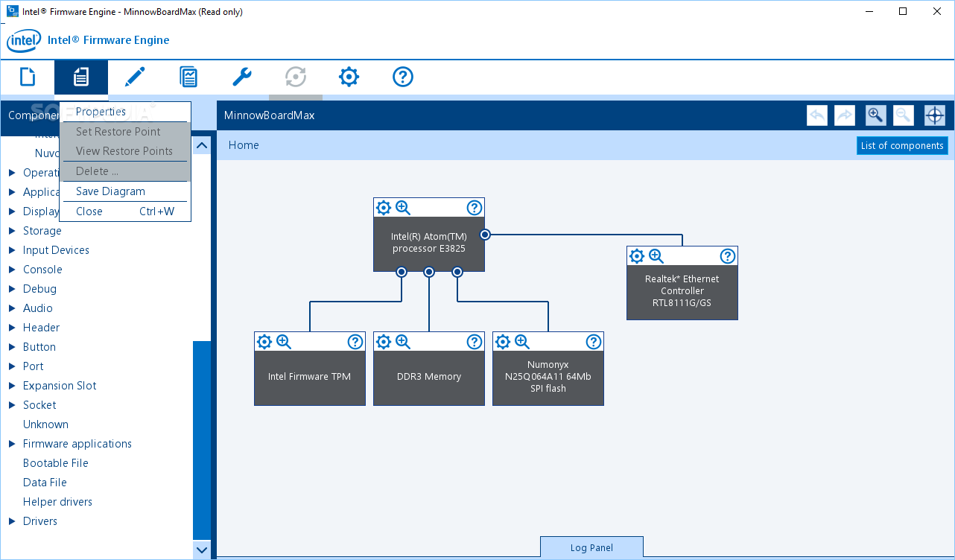Expand the Storage category
955x560 pixels.
pos(12,231)
